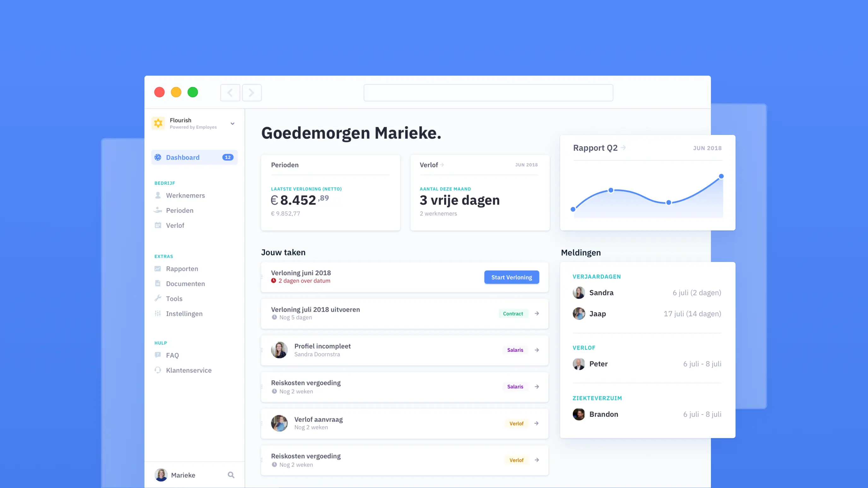
Task: Click Salaris tag on first Reiskosten vergoeding
Action: [x=515, y=386]
